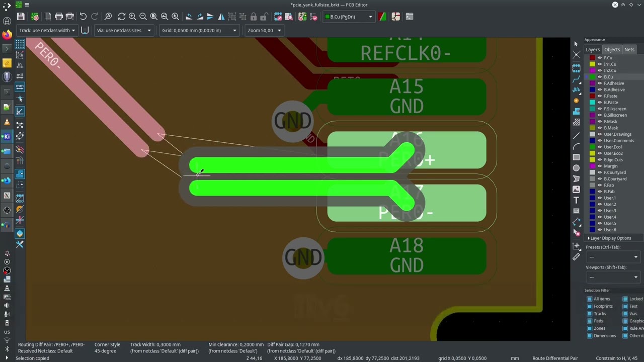Select the Add Text tool

pyautogui.click(x=576, y=200)
